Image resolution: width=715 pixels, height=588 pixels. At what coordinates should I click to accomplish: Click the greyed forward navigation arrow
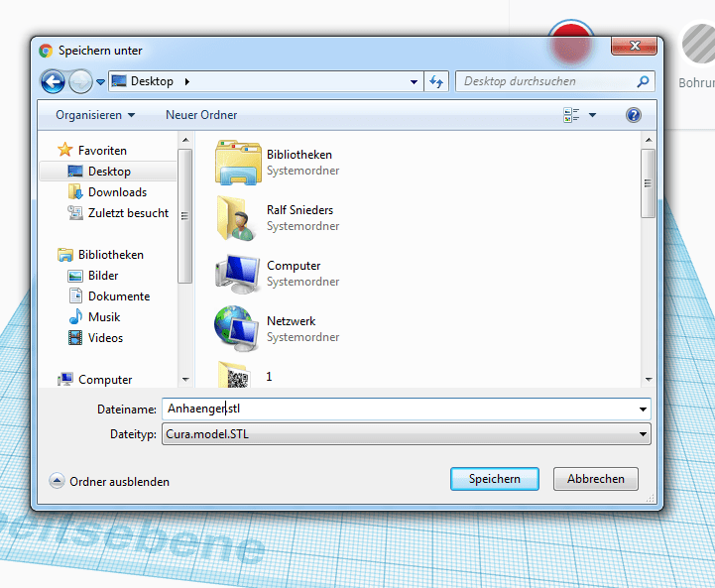tap(80, 82)
